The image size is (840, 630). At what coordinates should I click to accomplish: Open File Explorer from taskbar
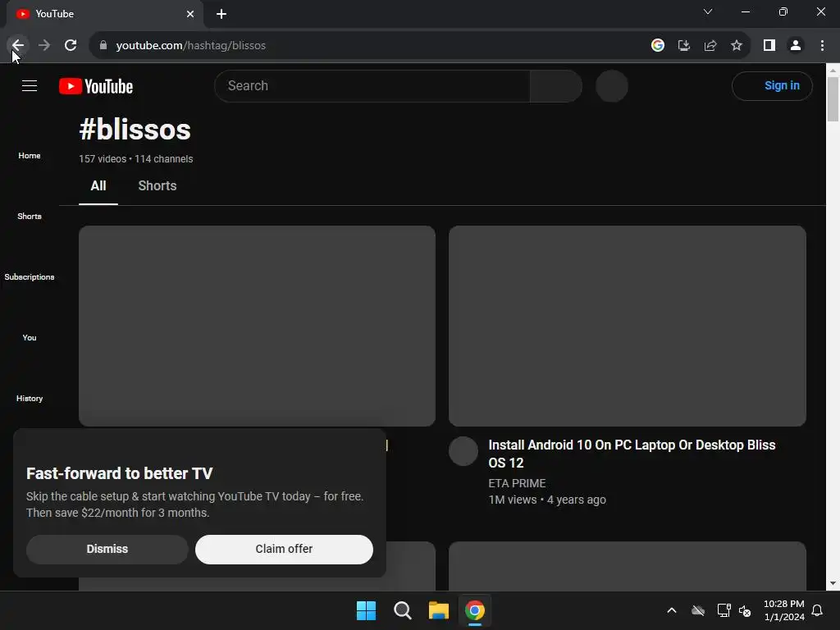pyautogui.click(x=438, y=610)
